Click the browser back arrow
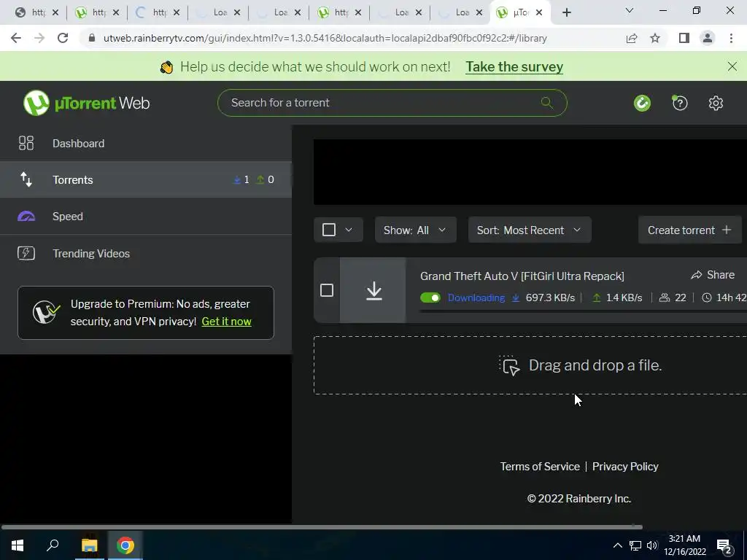The image size is (747, 560). point(16,38)
